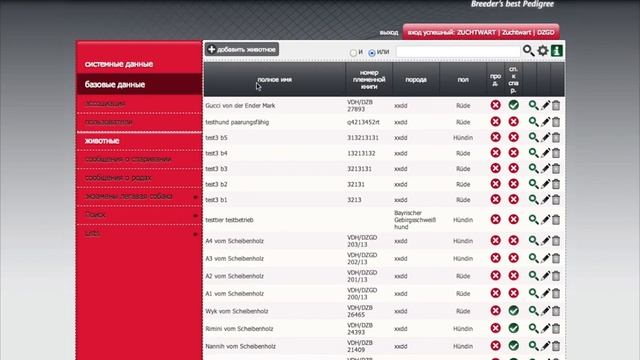The height and width of the screenshot is (360, 640).
Task: Toggle green breeding check for Gucci row
Action: 513,105
